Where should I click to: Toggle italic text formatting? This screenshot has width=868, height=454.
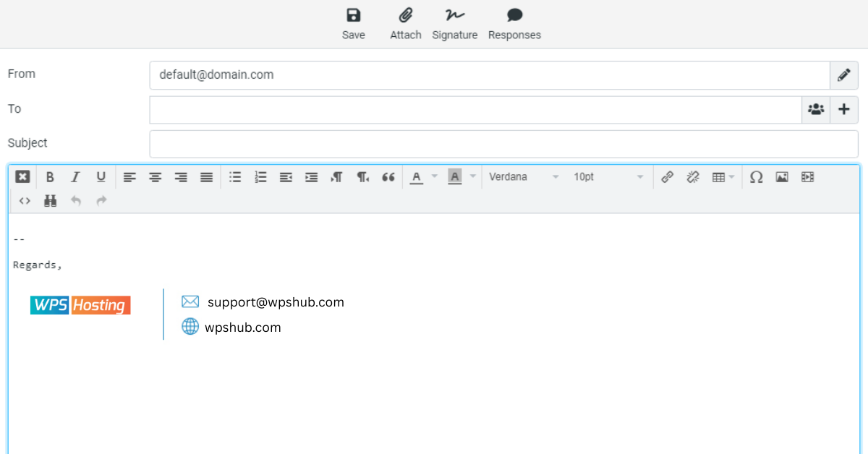(75, 177)
